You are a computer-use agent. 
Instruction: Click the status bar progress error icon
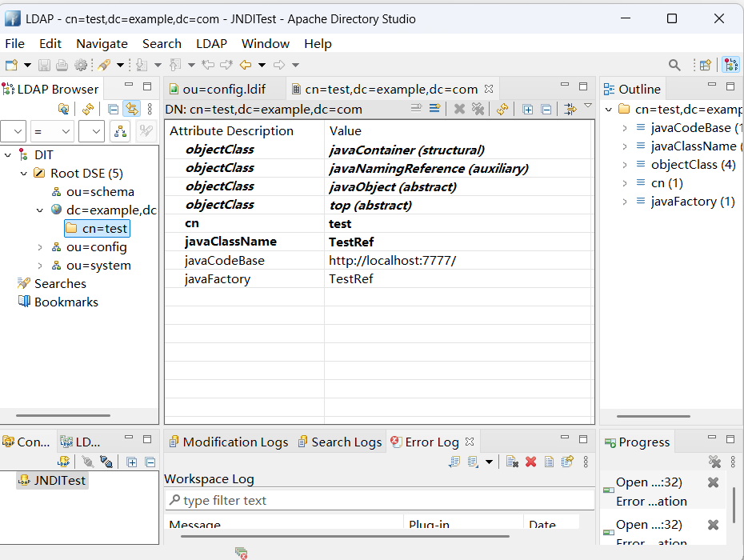click(241, 553)
